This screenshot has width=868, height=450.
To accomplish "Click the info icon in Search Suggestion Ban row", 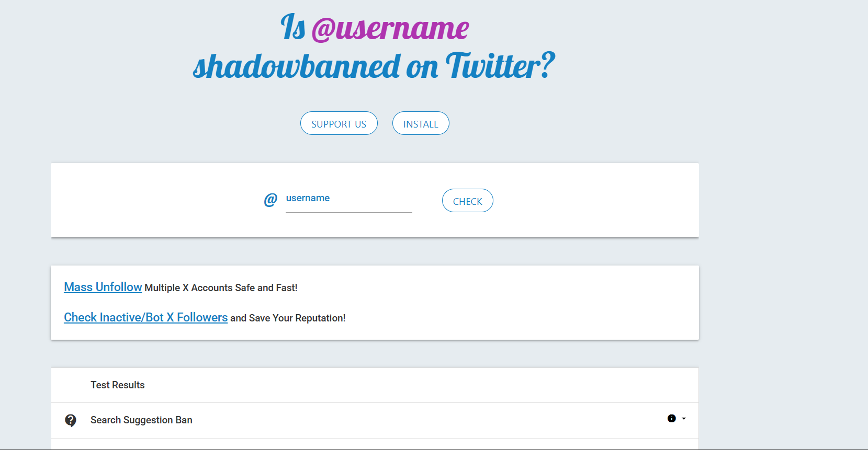I will [x=671, y=419].
